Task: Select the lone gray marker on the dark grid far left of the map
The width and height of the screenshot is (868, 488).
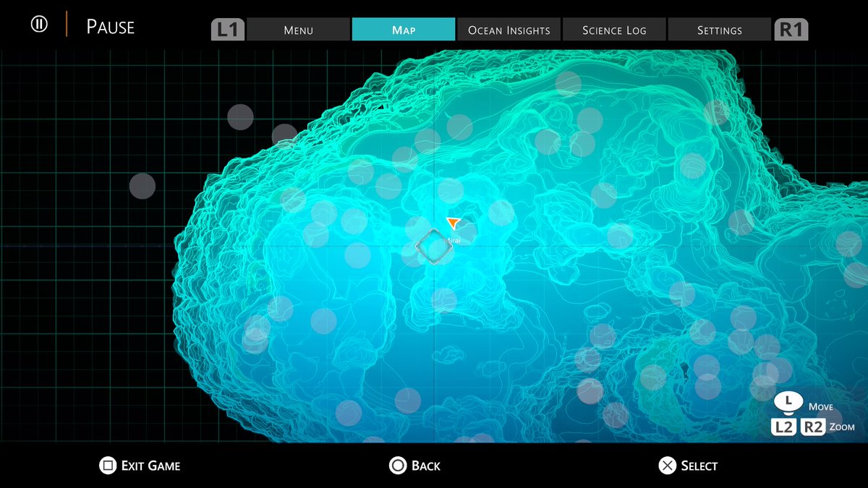Action: coord(142,186)
